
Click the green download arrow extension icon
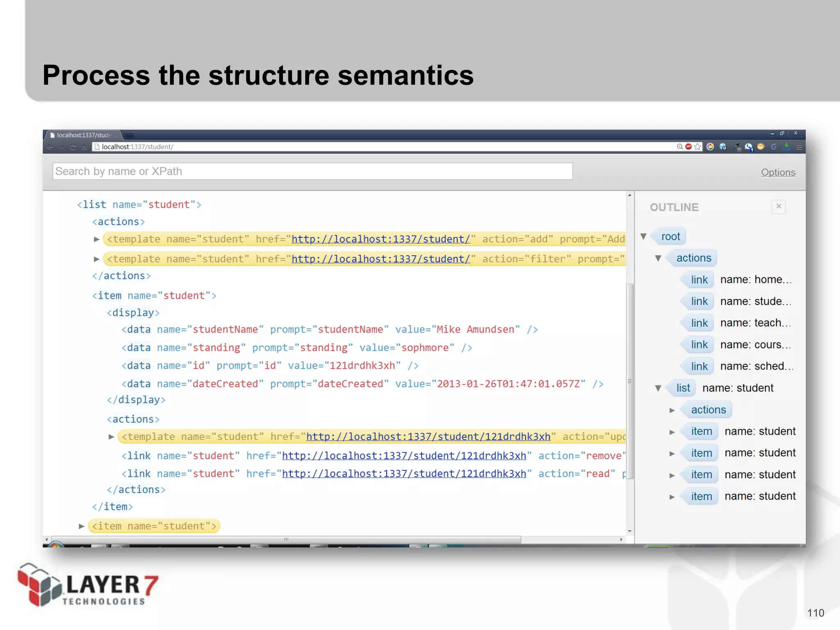tap(786, 147)
